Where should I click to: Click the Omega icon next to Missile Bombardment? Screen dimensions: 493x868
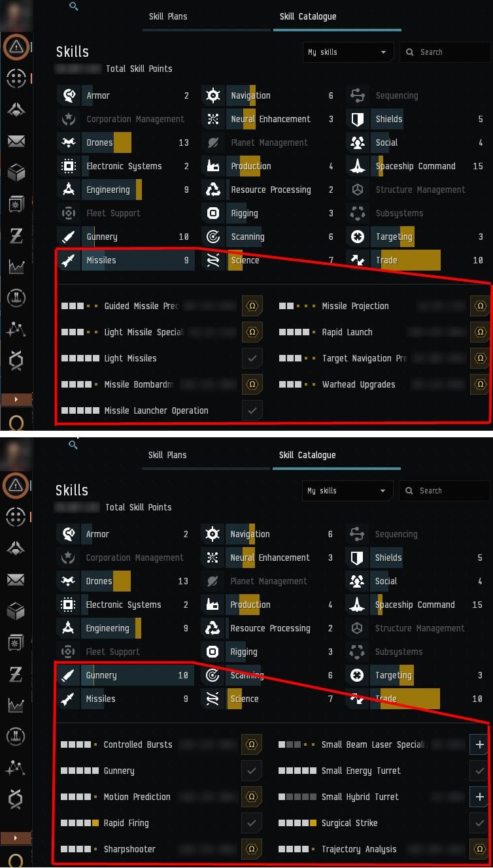click(x=252, y=384)
